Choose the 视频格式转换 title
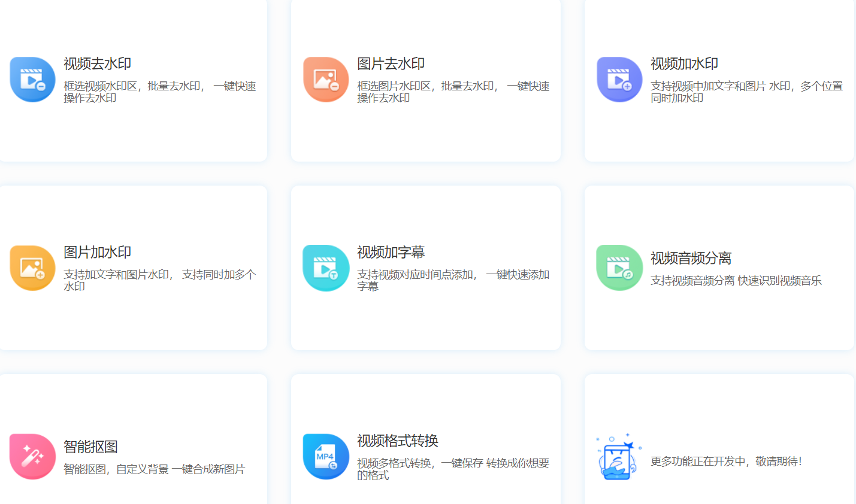856x504 pixels. pos(398,441)
